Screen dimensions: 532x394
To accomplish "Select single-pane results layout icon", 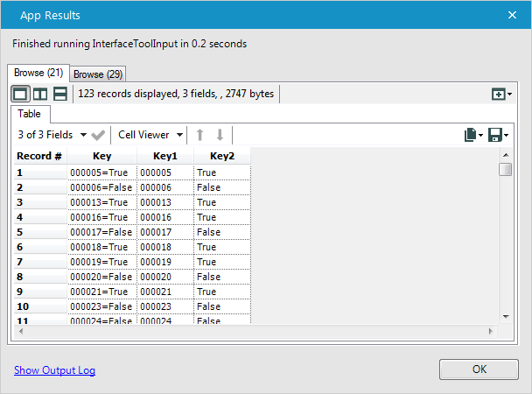I will click(x=20, y=94).
